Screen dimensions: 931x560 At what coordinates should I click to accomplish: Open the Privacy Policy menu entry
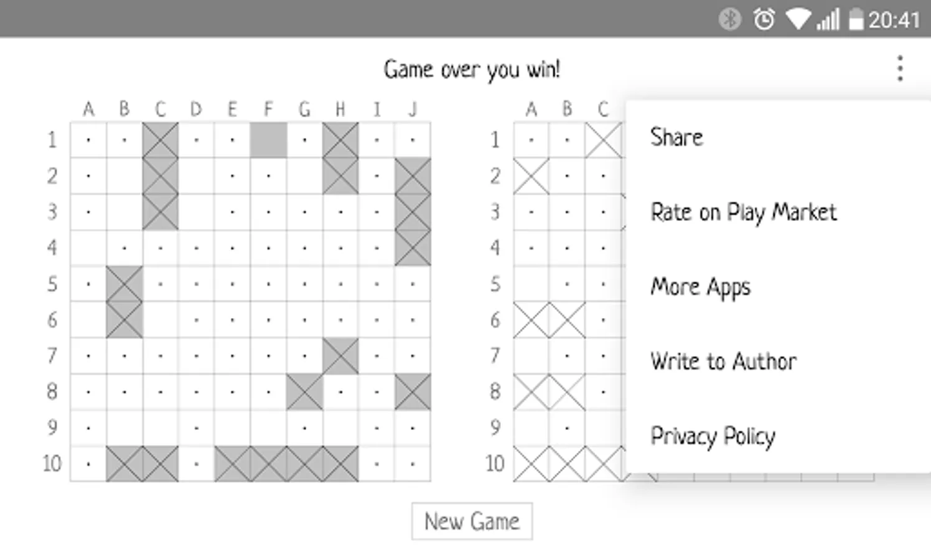click(x=713, y=436)
